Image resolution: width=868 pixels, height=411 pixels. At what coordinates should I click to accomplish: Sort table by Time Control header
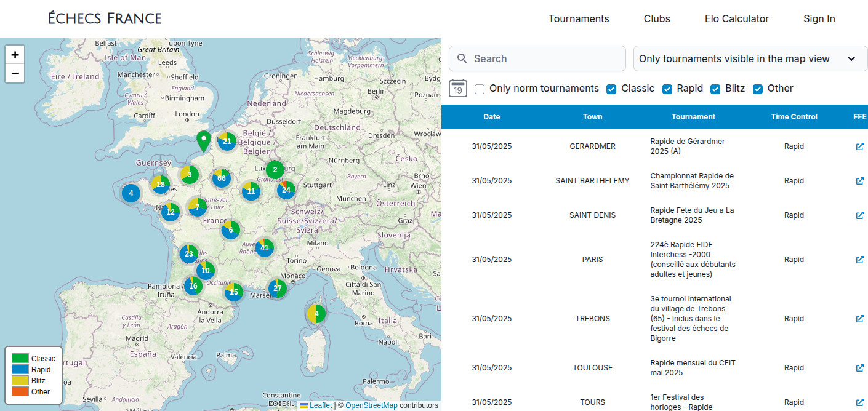pyautogui.click(x=794, y=117)
